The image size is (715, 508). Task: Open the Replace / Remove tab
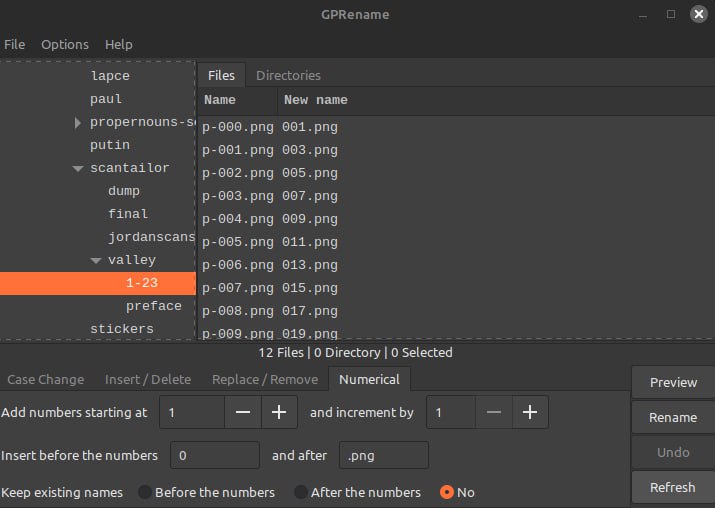pos(265,379)
